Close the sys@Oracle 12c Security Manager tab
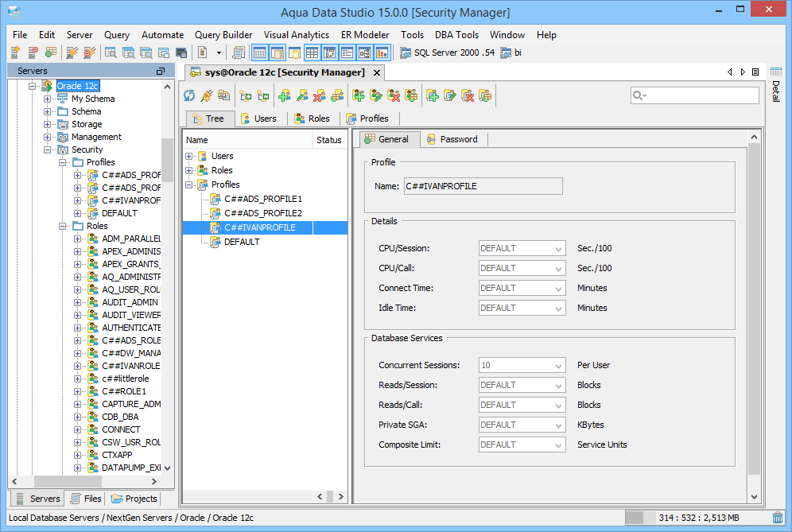The height and width of the screenshot is (532, 792). [377, 72]
